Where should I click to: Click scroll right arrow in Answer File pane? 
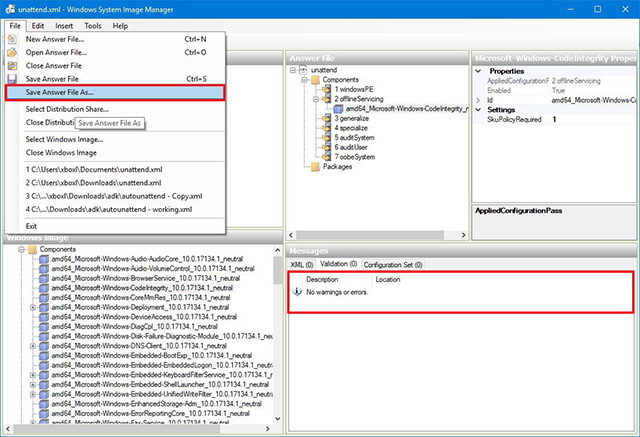pyautogui.click(x=463, y=235)
